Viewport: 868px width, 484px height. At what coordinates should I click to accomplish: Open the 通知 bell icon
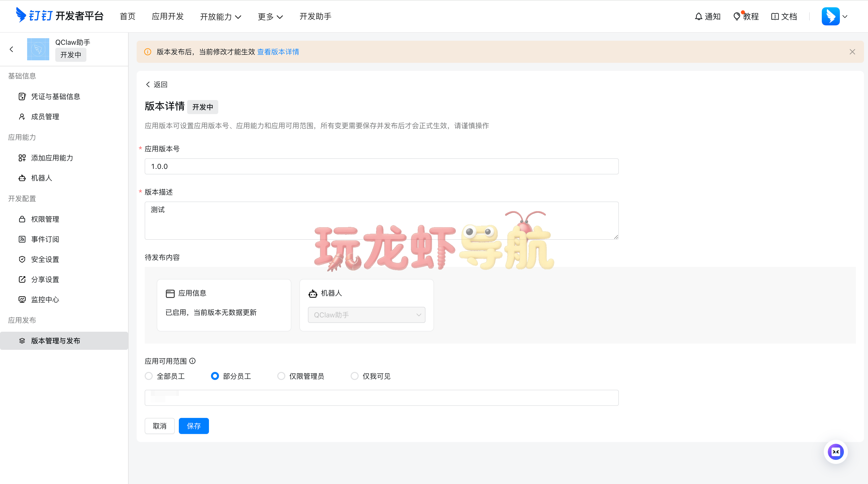(698, 17)
